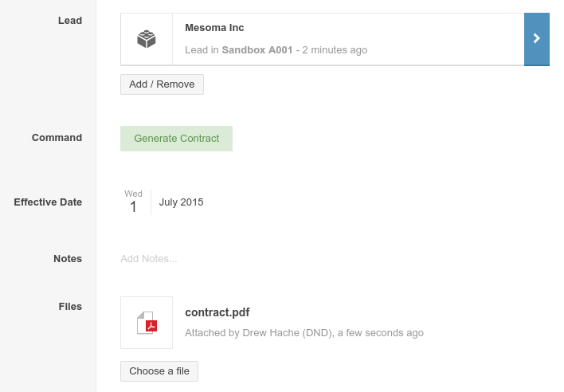The width and height of the screenshot is (564, 392).
Task: Click the Mesoma Inc lead title
Action: [214, 28]
